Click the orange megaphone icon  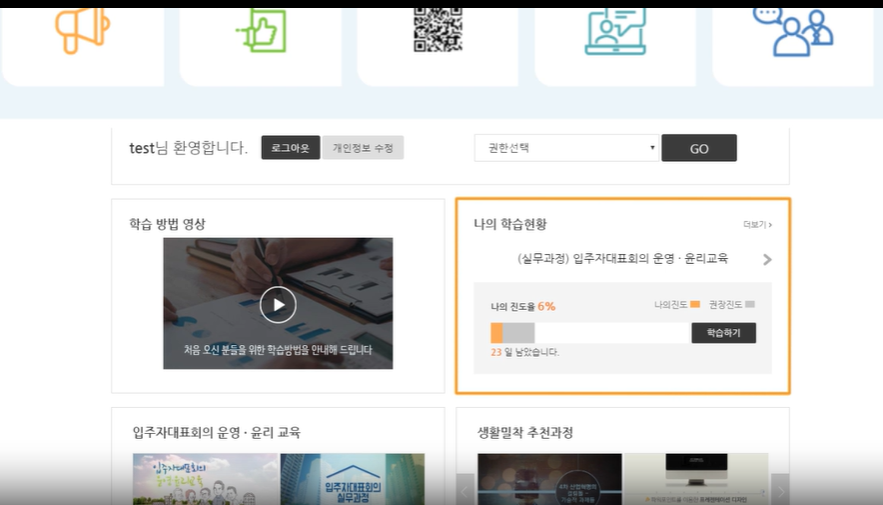(82, 31)
